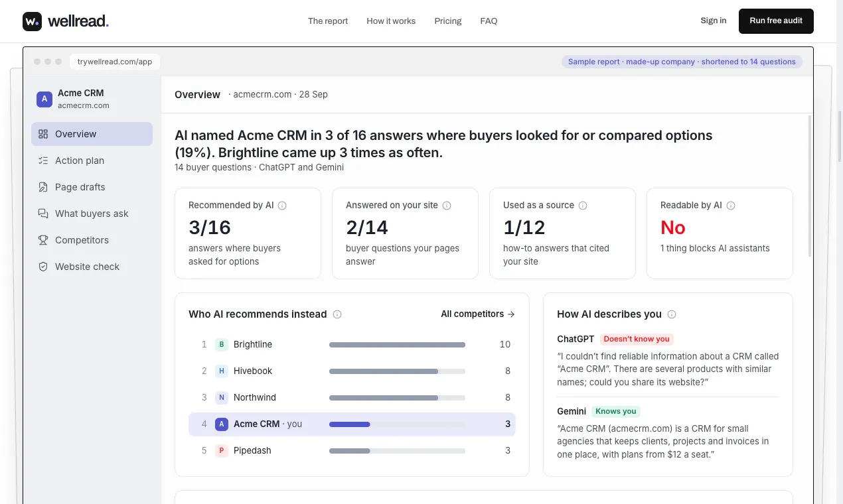Click the Acme CRM avatar in sidebar

click(44, 99)
